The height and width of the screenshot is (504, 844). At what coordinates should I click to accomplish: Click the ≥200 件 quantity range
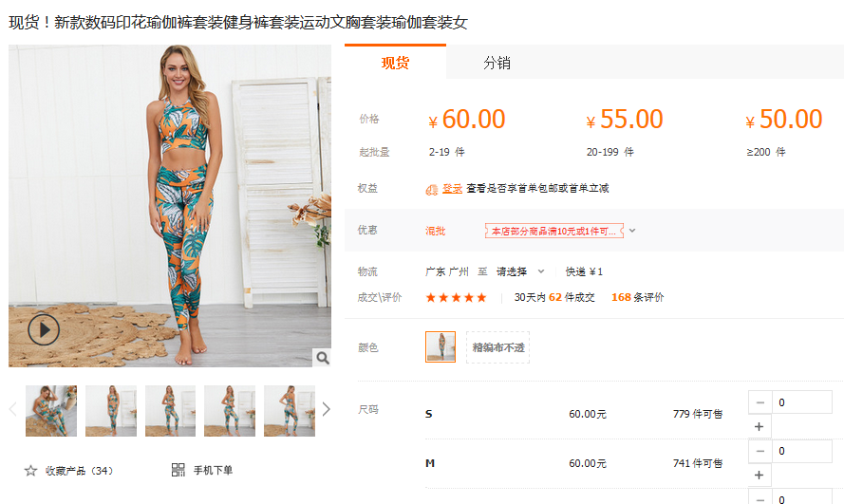tap(766, 152)
